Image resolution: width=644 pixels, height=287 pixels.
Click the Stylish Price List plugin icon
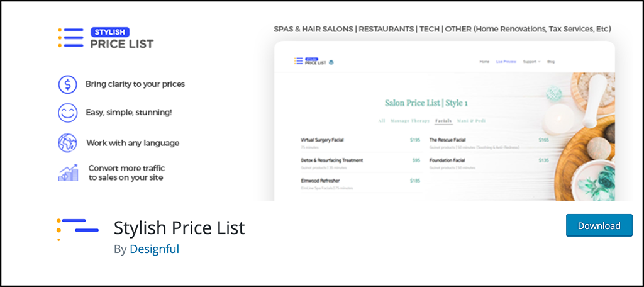pyautogui.click(x=77, y=230)
